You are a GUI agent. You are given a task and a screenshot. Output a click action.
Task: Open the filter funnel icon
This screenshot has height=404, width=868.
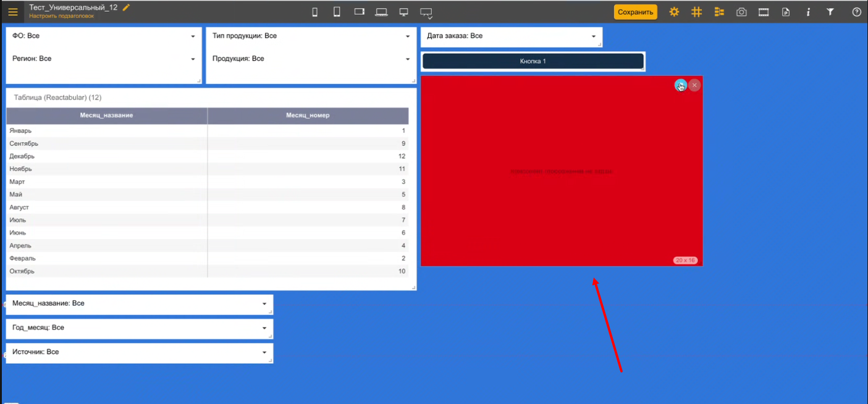(x=830, y=12)
